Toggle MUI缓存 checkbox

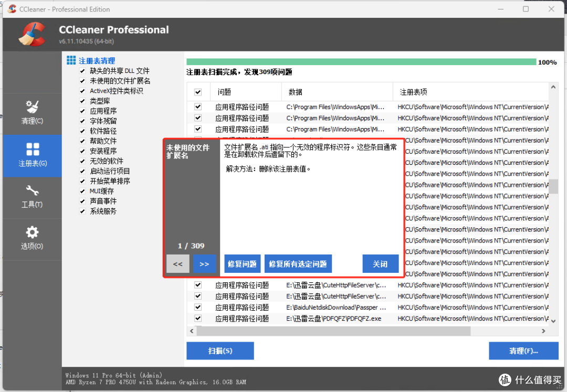pyautogui.click(x=82, y=191)
